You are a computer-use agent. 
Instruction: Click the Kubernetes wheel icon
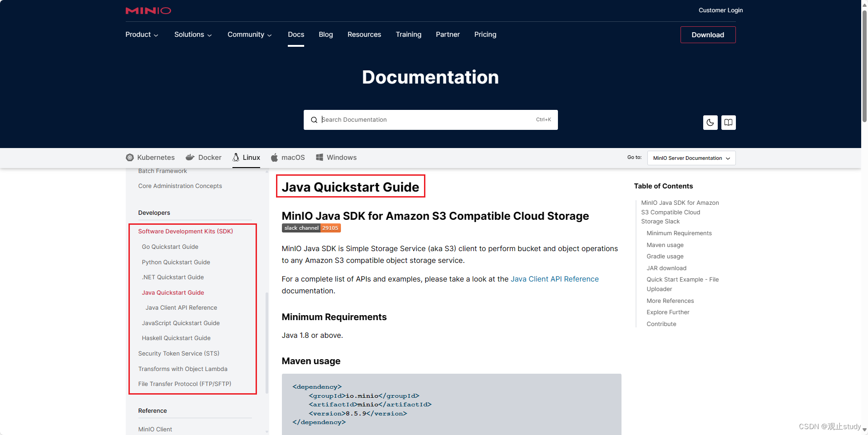130,158
